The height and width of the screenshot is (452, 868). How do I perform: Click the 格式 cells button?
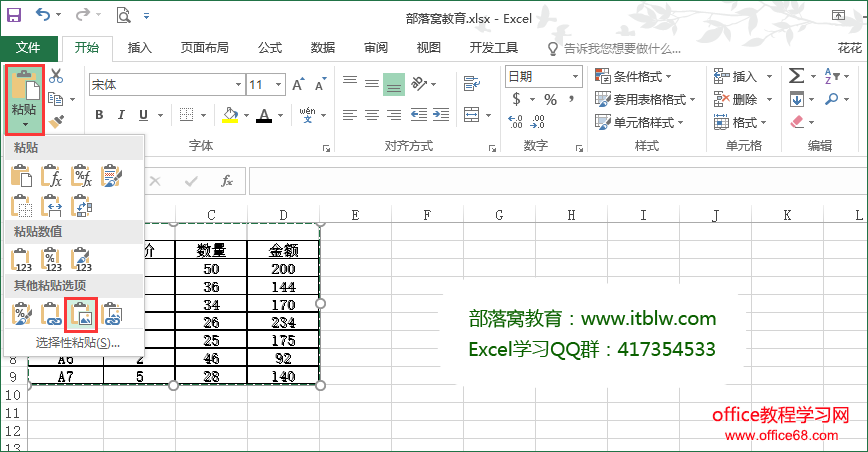(x=739, y=122)
